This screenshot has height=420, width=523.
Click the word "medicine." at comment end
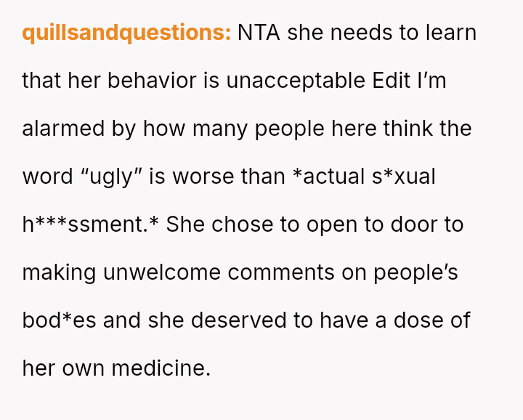[x=161, y=368]
